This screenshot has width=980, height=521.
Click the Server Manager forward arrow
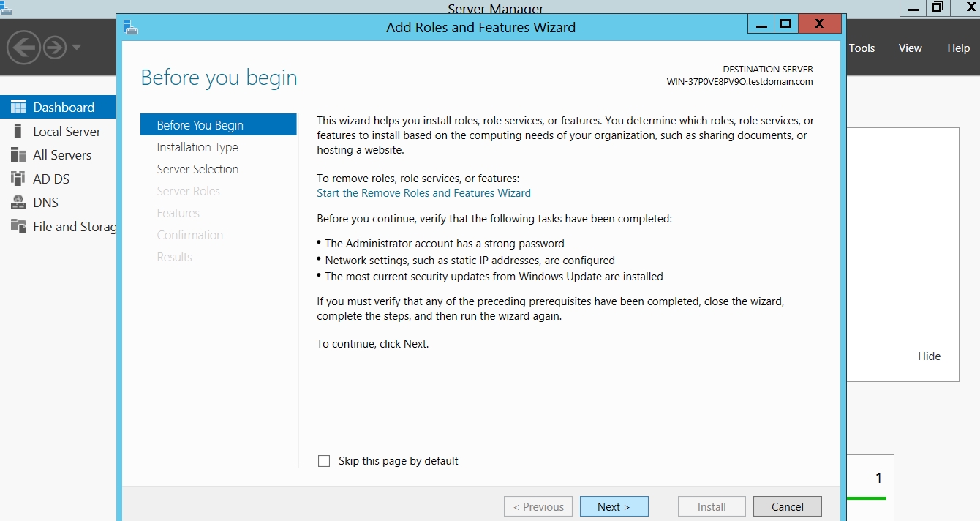tap(55, 48)
